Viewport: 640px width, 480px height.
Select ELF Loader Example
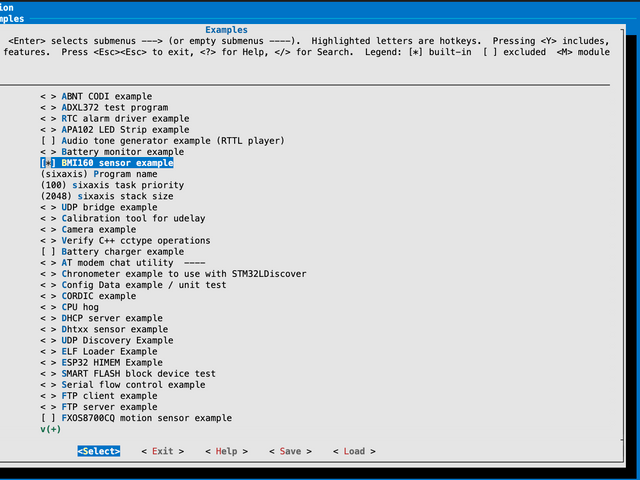tap(99, 351)
